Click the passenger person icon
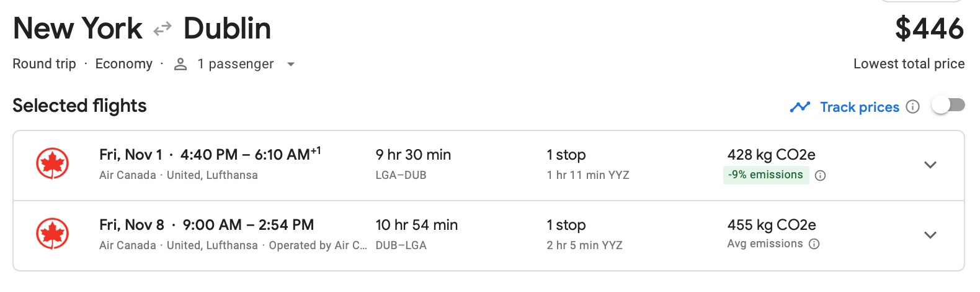The image size is (980, 292). [180, 64]
